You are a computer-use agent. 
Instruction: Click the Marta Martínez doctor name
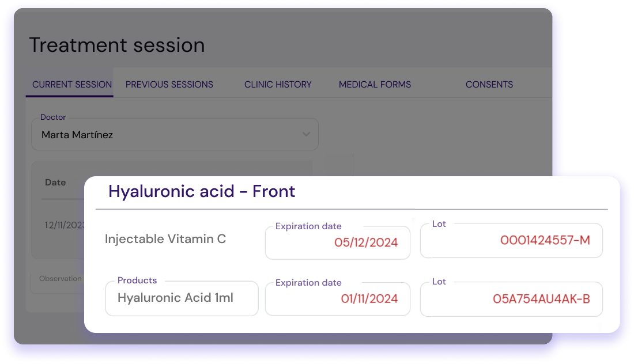(x=77, y=135)
